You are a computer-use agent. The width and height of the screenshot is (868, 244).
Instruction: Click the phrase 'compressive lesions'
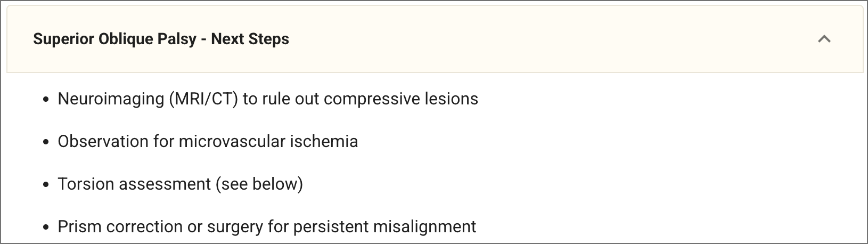(x=401, y=99)
